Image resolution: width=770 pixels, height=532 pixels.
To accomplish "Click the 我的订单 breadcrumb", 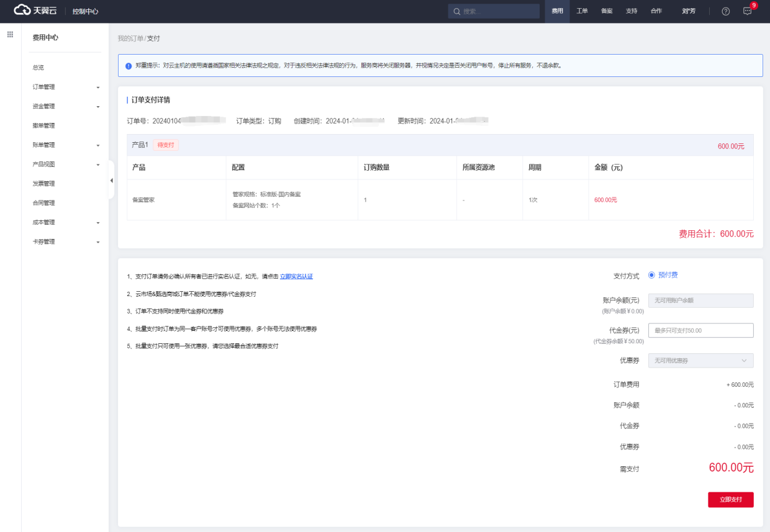I will [130, 38].
